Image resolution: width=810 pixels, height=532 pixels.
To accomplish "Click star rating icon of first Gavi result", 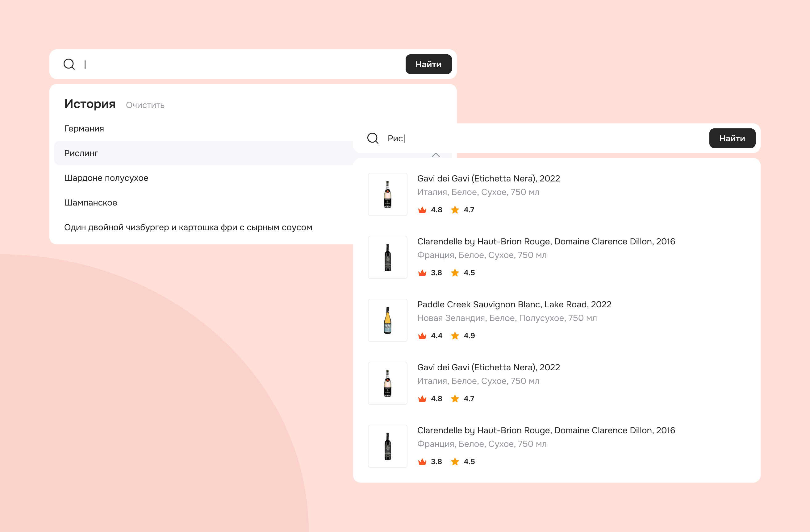I will [455, 210].
